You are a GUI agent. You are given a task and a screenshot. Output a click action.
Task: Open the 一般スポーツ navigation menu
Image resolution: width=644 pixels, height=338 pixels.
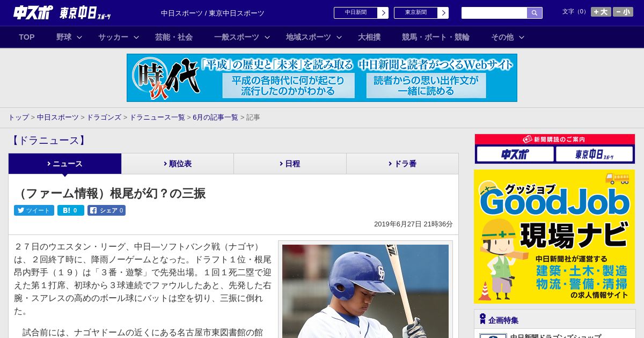[x=237, y=37]
